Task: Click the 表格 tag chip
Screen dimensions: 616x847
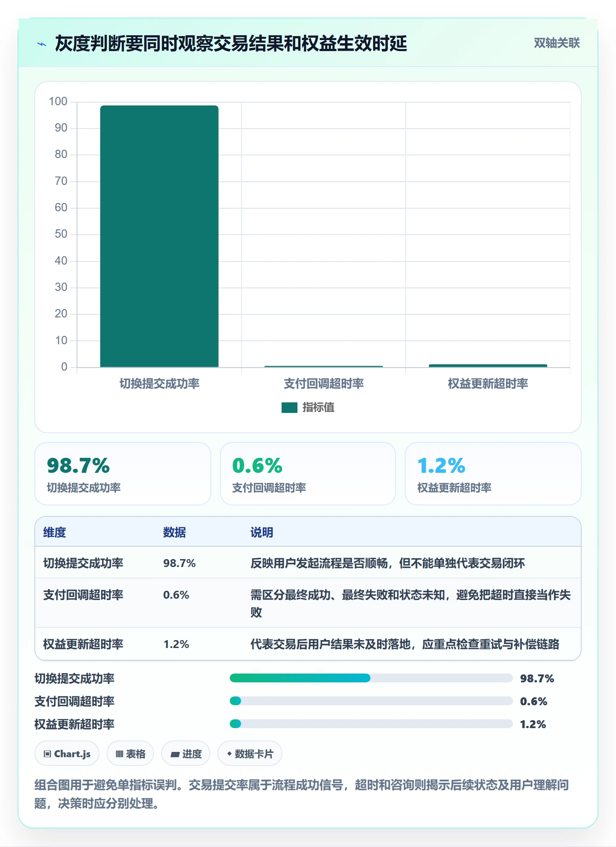Action: click(130, 754)
